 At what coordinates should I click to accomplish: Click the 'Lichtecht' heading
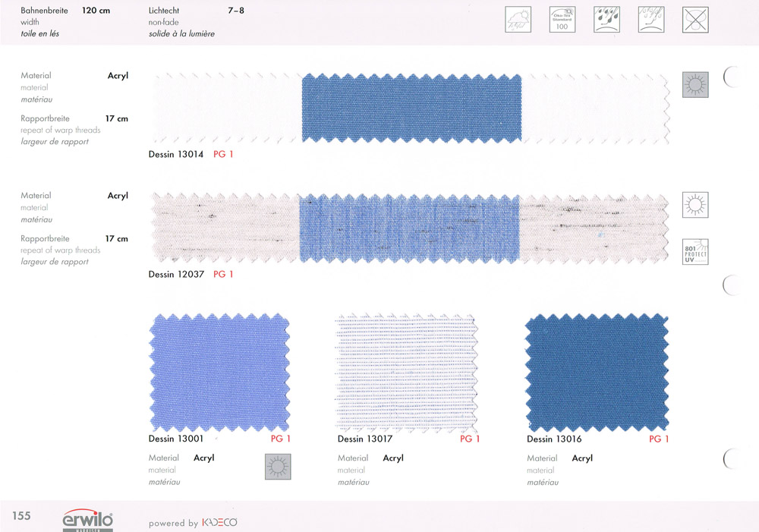point(164,10)
